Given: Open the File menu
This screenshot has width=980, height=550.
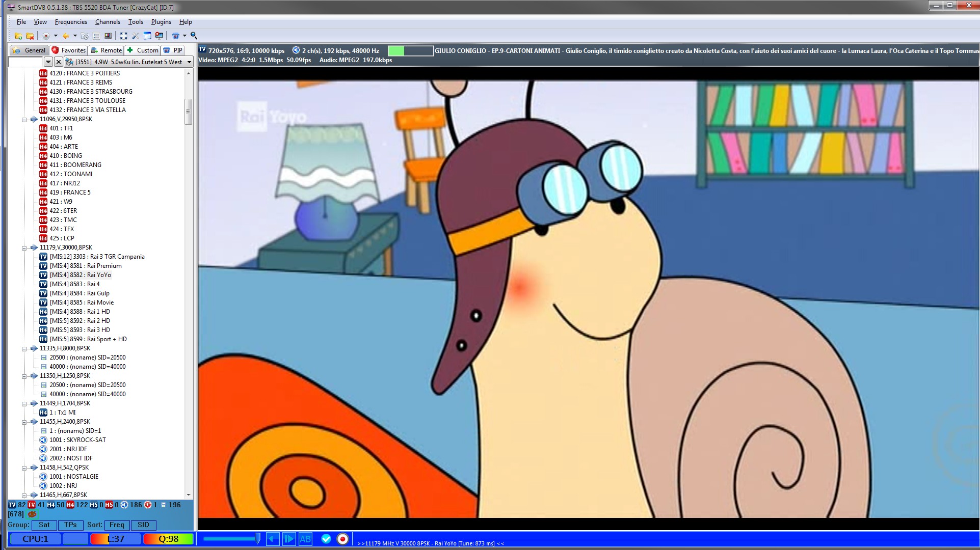Looking at the screenshot, I should (21, 22).
